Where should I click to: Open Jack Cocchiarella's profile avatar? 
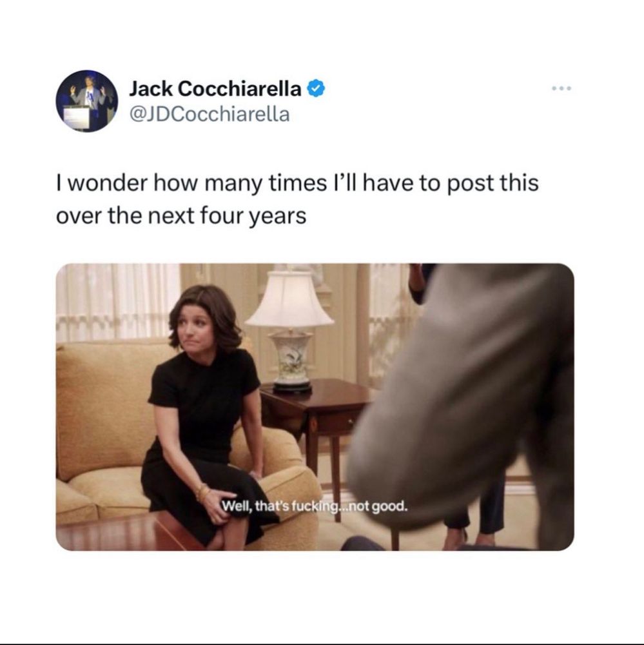[87, 101]
